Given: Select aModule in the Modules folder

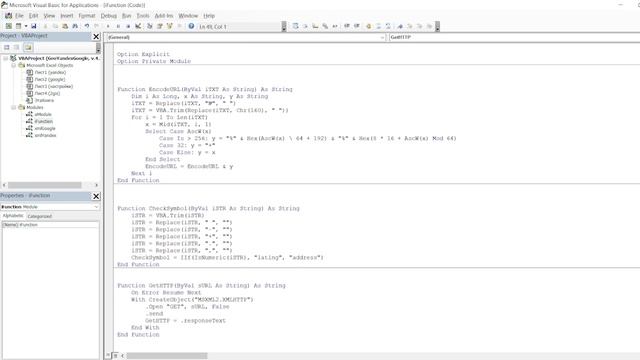Looking at the screenshot, I should tap(43, 114).
